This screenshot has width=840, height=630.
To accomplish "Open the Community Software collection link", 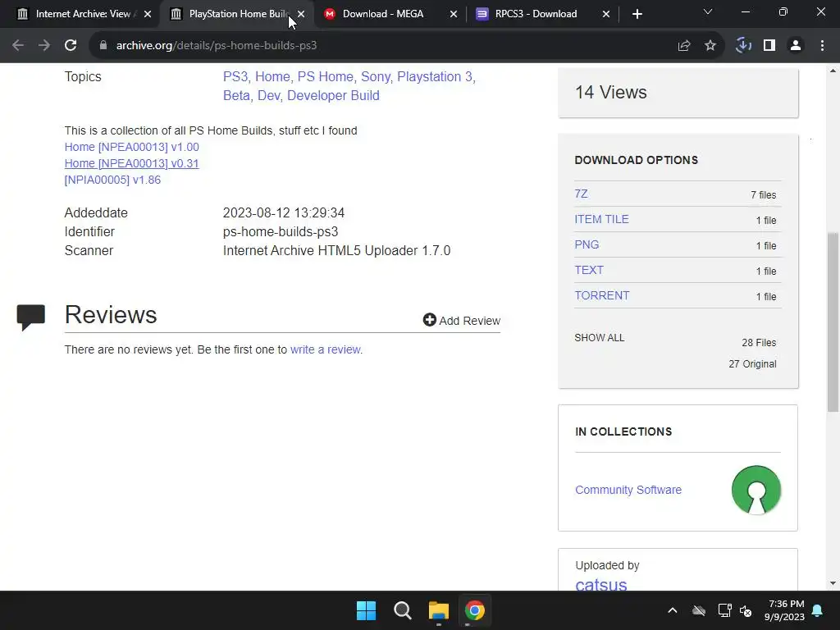I will [x=628, y=490].
